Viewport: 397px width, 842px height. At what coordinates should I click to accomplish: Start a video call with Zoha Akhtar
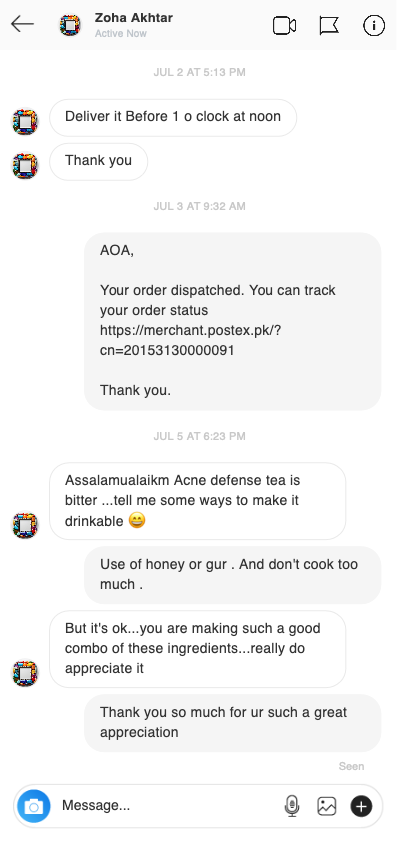(x=284, y=25)
